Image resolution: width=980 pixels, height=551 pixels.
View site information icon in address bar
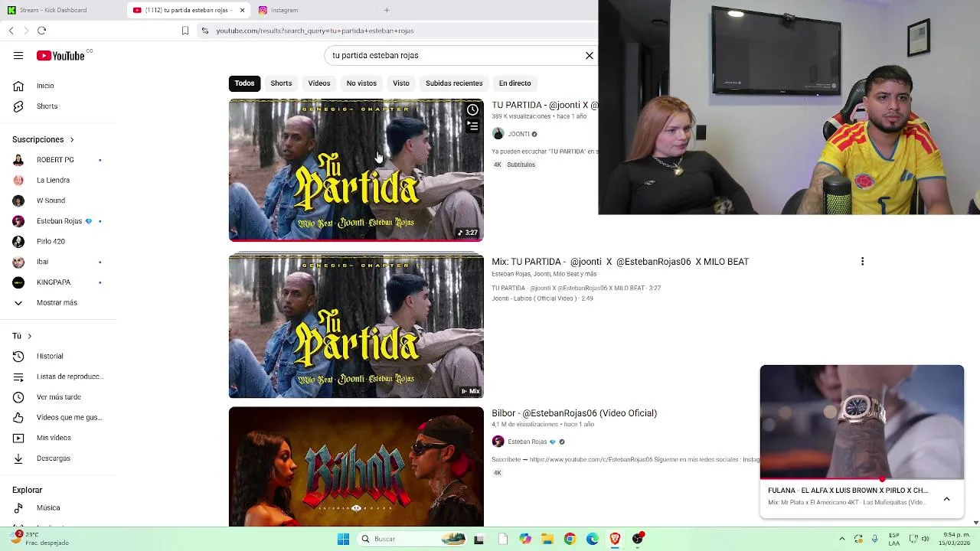[204, 31]
